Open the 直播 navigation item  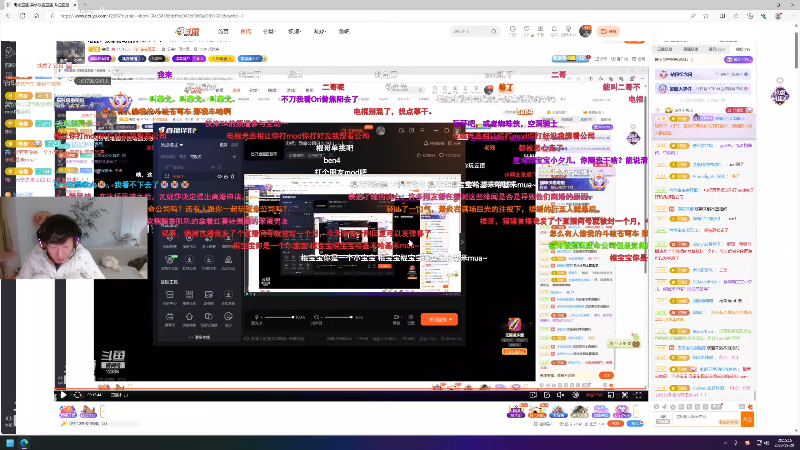click(245, 32)
